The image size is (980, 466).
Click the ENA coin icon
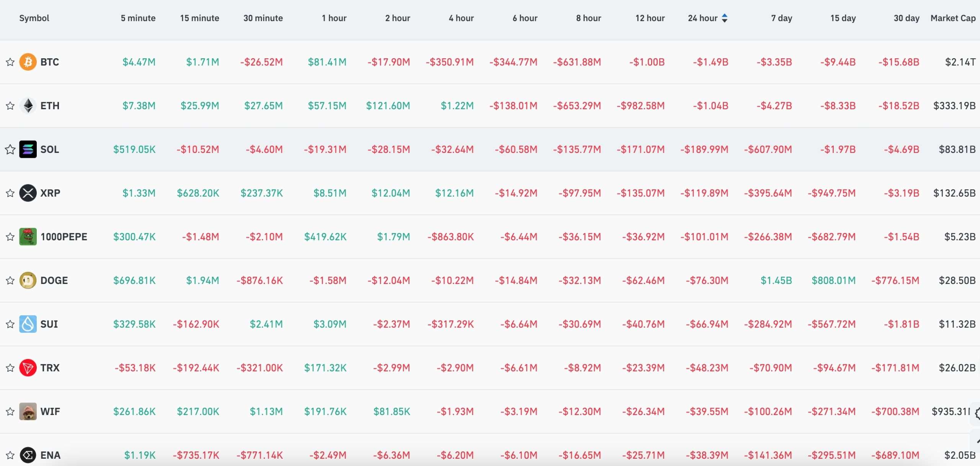pyautogui.click(x=28, y=455)
